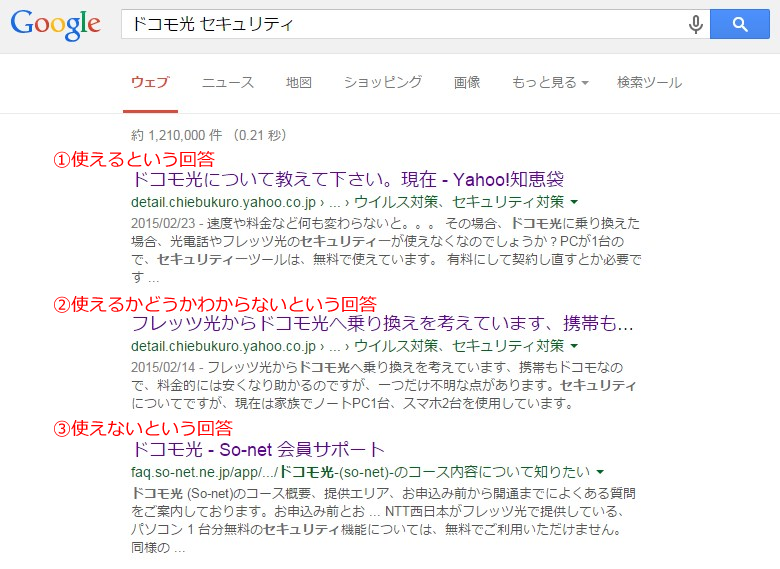Expand the green arrow beside the first result URL
This screenshot has width=780, height=569.
[x=575, y=202]
